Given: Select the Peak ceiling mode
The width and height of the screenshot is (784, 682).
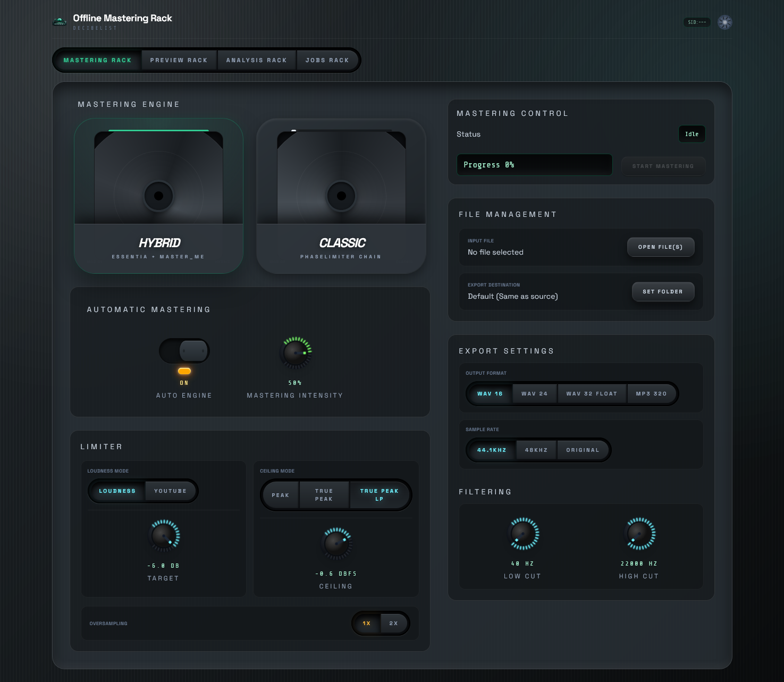Looking at the screenshot, I should [x=281, y=495].
